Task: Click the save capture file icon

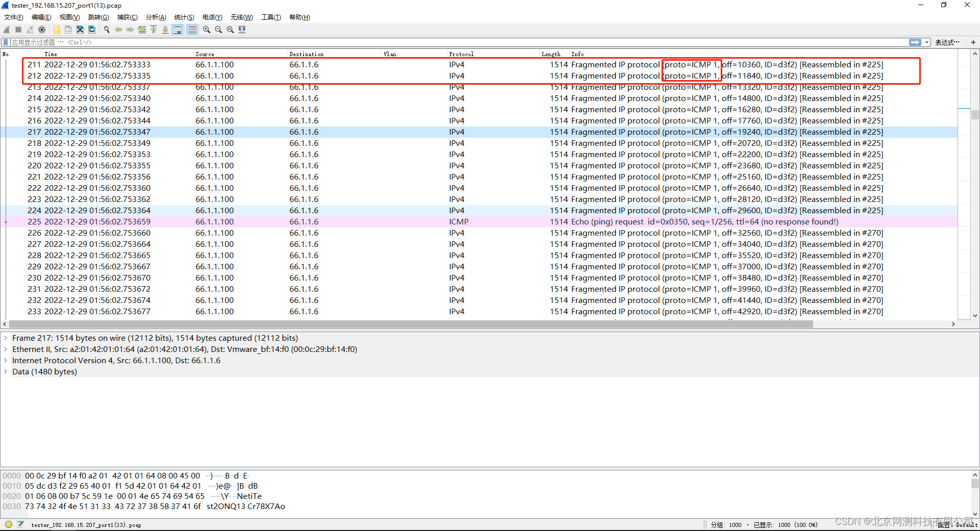Action: [x=68, y=30]
